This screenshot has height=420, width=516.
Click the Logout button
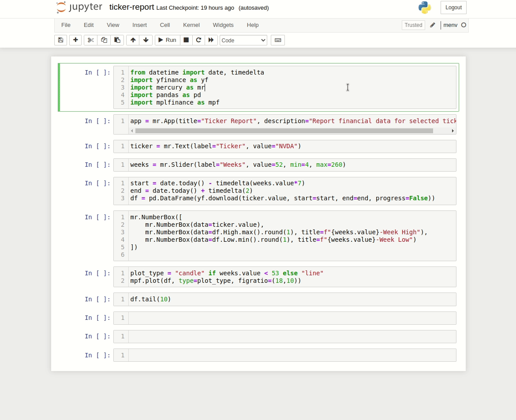click(453, 7)
